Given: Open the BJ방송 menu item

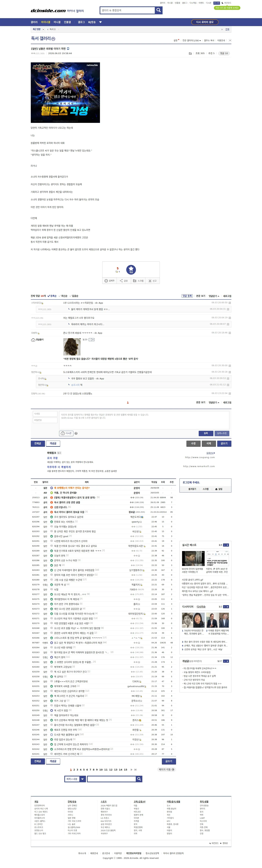Looking at the screenshot, I should coord(92,22).
